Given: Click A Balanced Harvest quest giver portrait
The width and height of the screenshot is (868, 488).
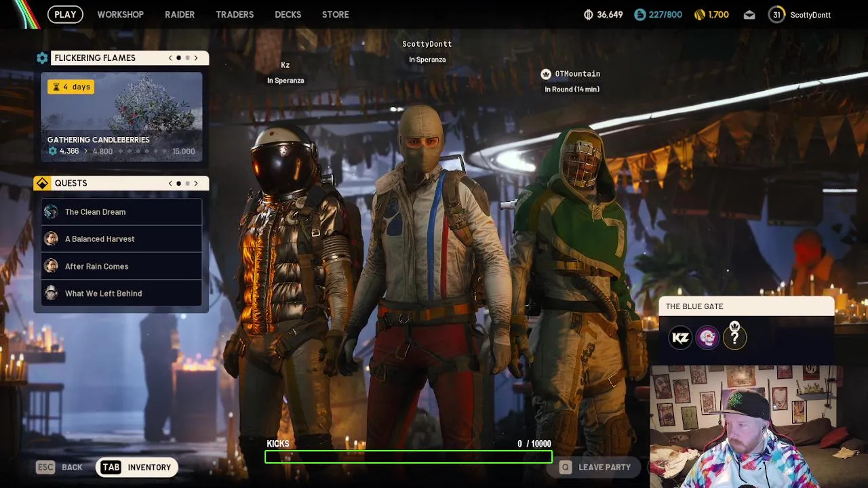Looking at the screenshot, I should click(51, 239).
